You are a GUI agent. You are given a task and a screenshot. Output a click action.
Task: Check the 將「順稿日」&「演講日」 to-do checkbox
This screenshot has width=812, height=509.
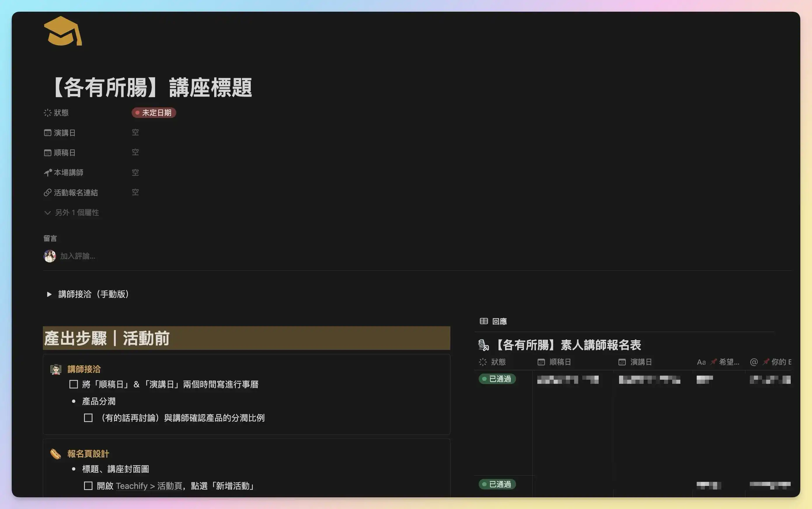pos(73,384)
